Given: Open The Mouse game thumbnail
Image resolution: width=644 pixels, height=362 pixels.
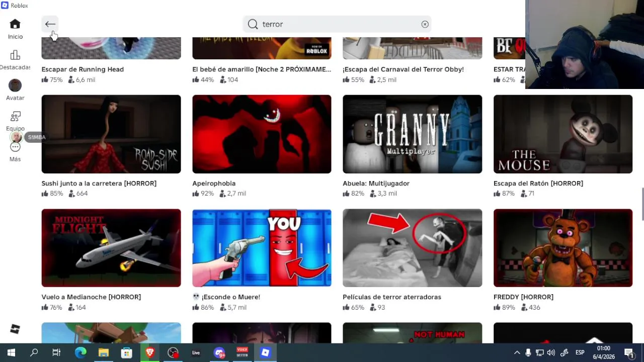Looking at the screenshot, I should (563, 134).
